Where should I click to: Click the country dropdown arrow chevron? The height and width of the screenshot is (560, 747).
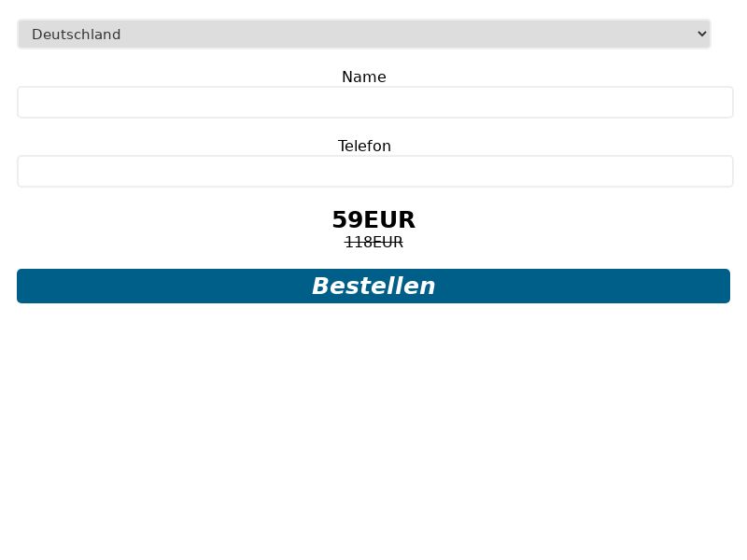pos(702,35)
